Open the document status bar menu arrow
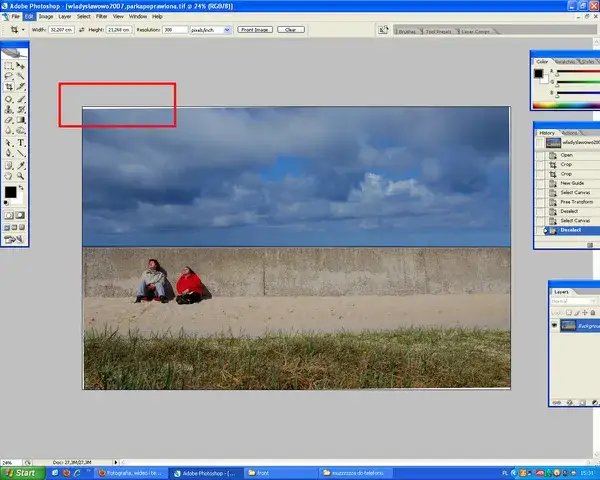This screenshot has width=600, height=480. [116, 462]
